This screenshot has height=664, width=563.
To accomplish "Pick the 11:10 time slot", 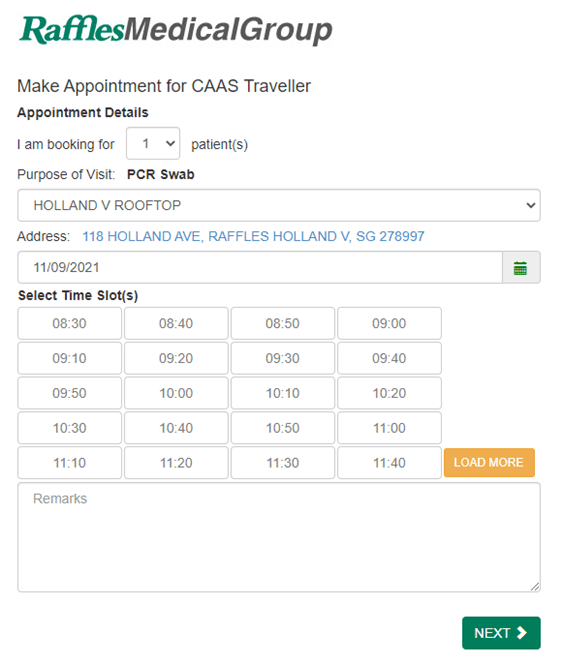I will pos(69,463).
